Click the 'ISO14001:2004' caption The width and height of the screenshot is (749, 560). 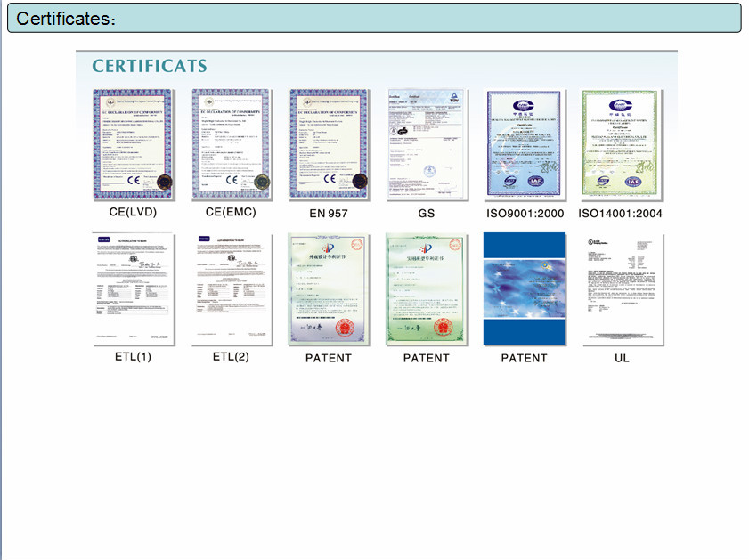[x=621, y=214]
